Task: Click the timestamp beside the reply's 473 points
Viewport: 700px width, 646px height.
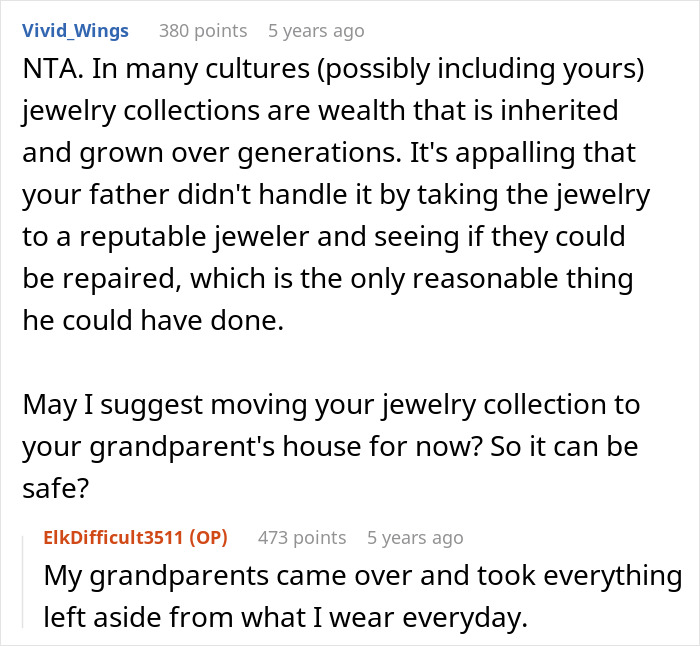Action: tap(415, 538)
